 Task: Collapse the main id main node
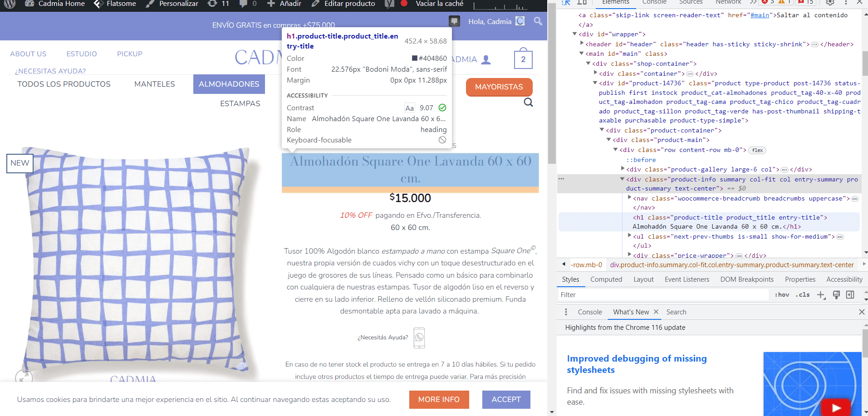(x=582, y=54)
